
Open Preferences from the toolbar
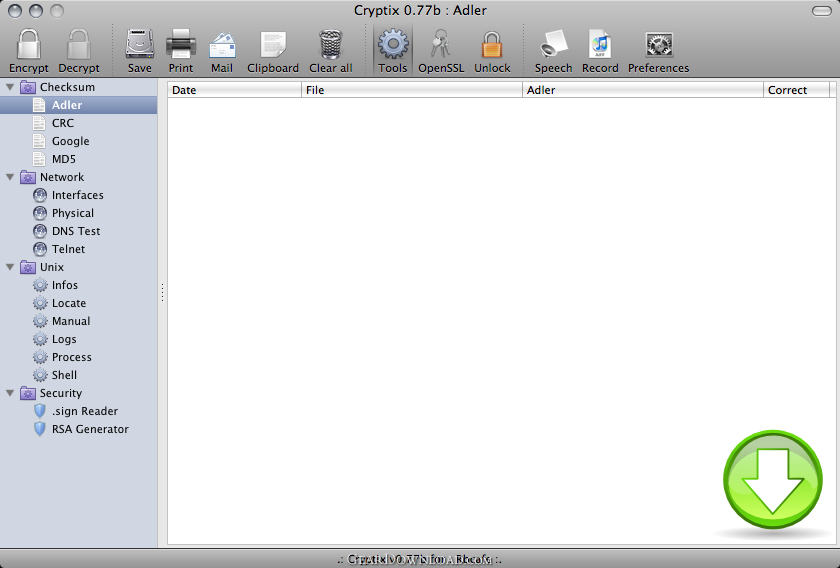tap(658, 45)
